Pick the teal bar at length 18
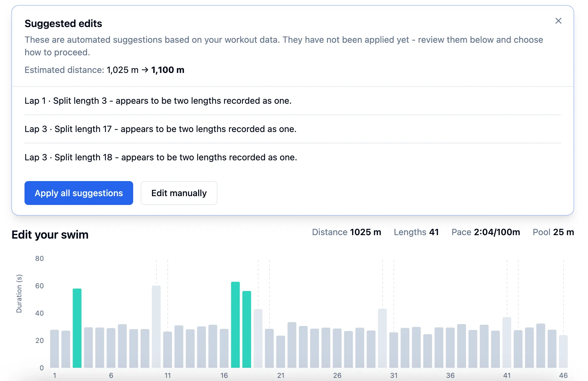This screenshot has height=381, width=588. 247,329
